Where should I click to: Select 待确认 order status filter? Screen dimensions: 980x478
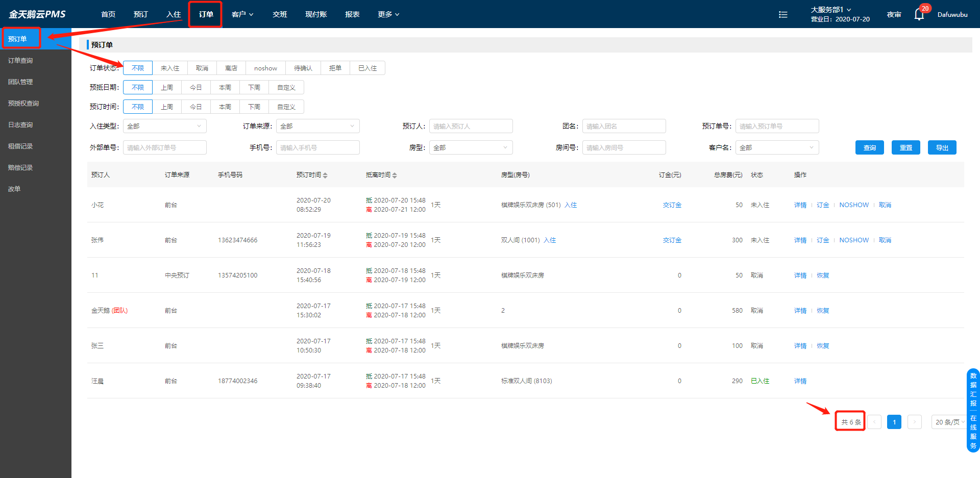[x=303, y=68]
